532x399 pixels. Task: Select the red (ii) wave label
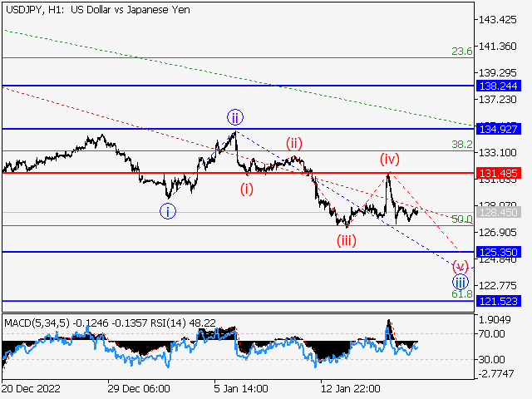(293, 143)
